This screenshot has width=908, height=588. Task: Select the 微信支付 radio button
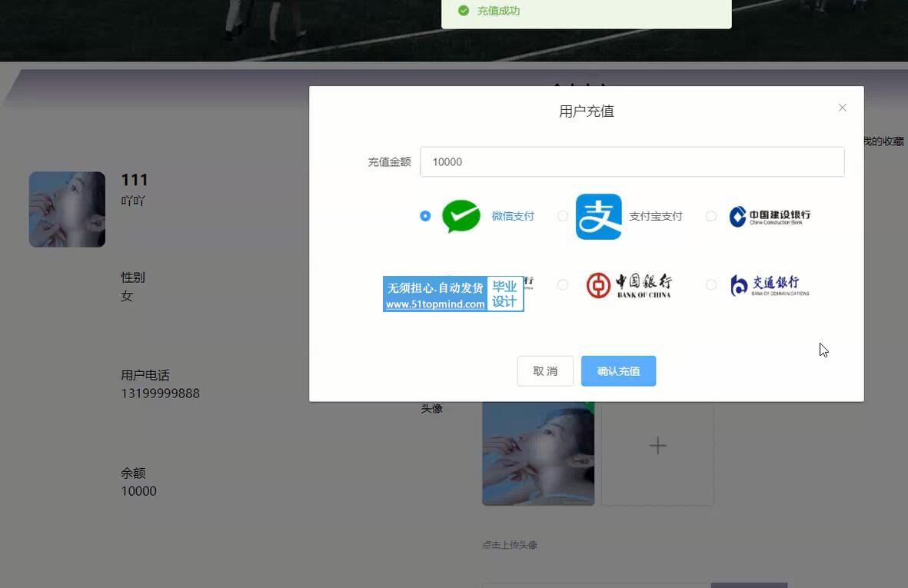pos(425,216)
